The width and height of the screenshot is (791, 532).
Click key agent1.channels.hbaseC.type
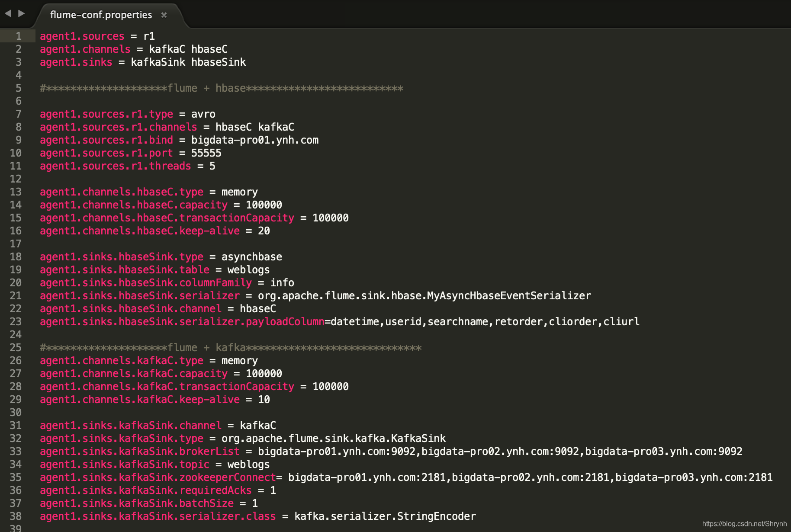click(x=122, y=192)
